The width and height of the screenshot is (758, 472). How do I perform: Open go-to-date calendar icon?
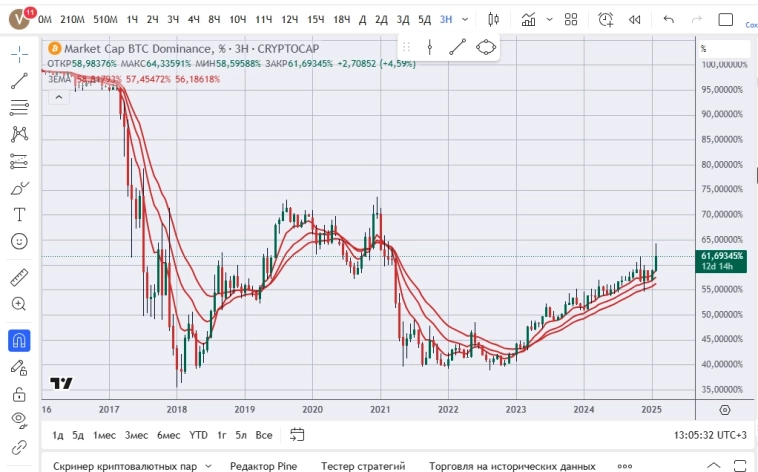297,435
